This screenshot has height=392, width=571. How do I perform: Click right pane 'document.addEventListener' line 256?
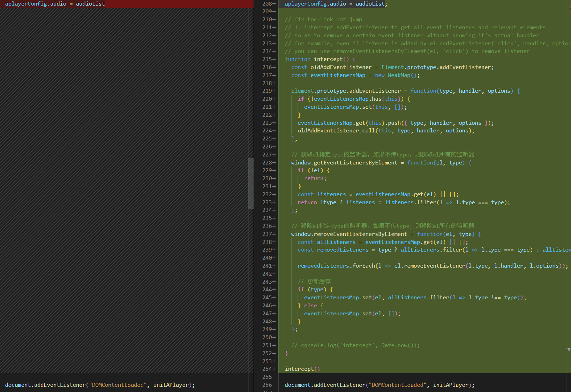pos(380,385)
